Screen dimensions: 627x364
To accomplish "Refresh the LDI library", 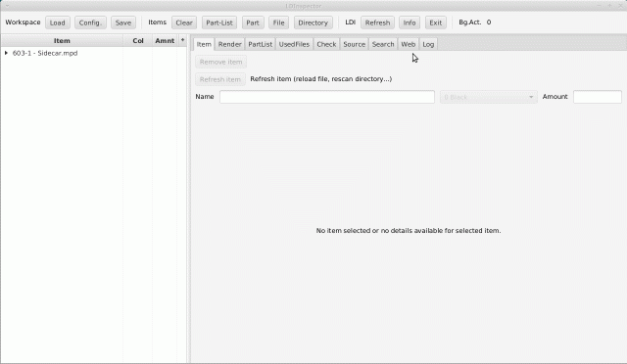I will [377, 23].
